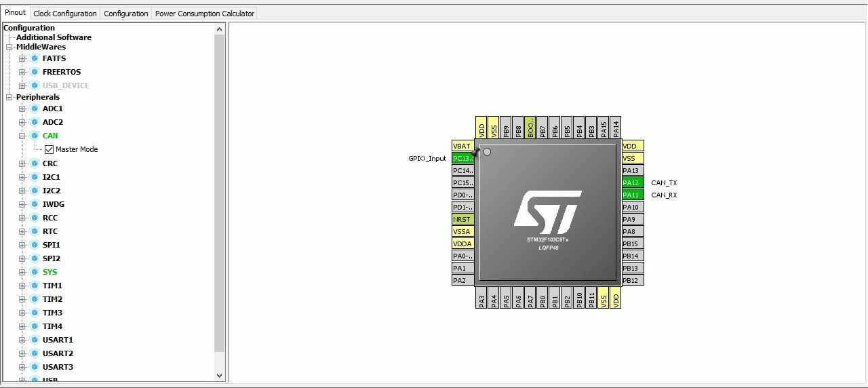
Task: Click the USART1 peripheral icon
Action: [34, 340]
